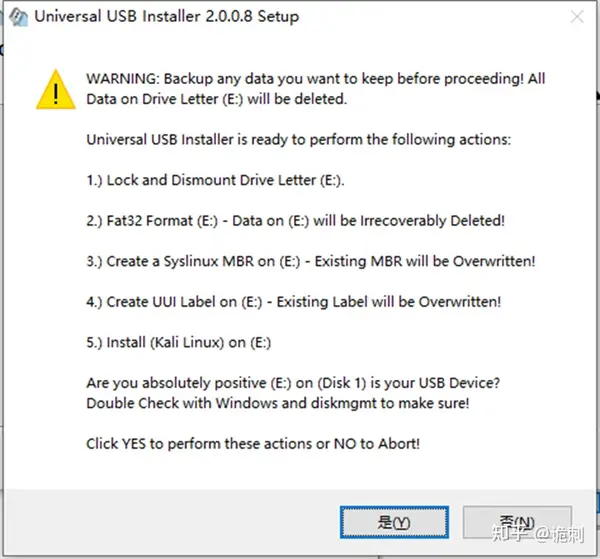Abort by clicking the 否(N) button
Image resolution: width=600 pixels, height=559 pixels.
(x=517, y=522)
